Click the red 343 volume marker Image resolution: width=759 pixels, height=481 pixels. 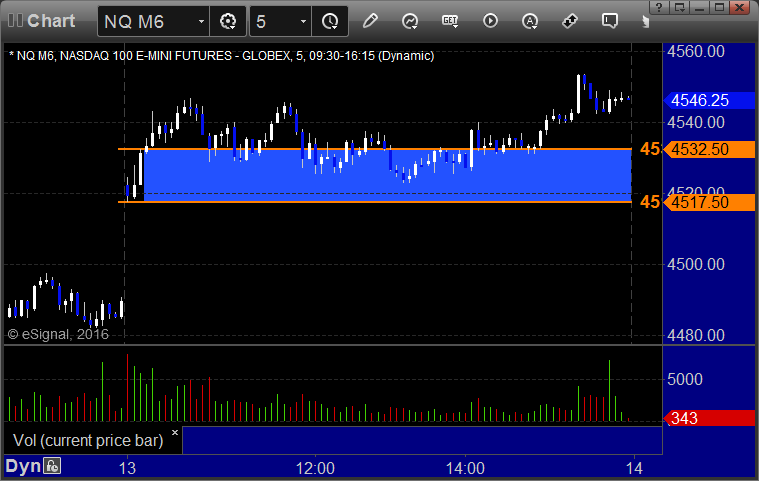click(x=709, y=418)
